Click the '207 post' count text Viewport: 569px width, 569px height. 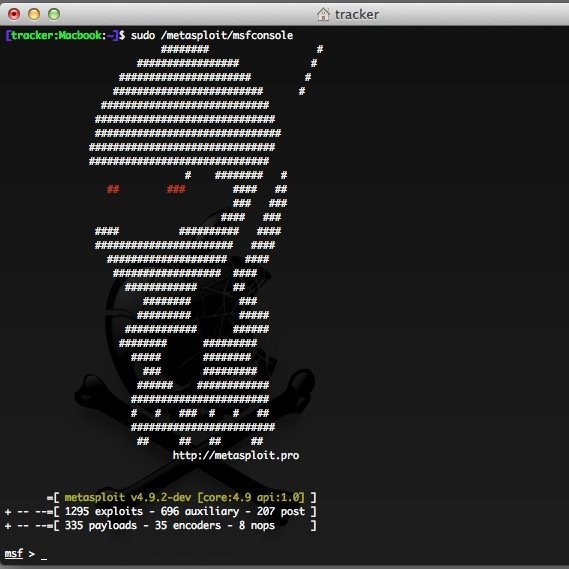point(281,512)
